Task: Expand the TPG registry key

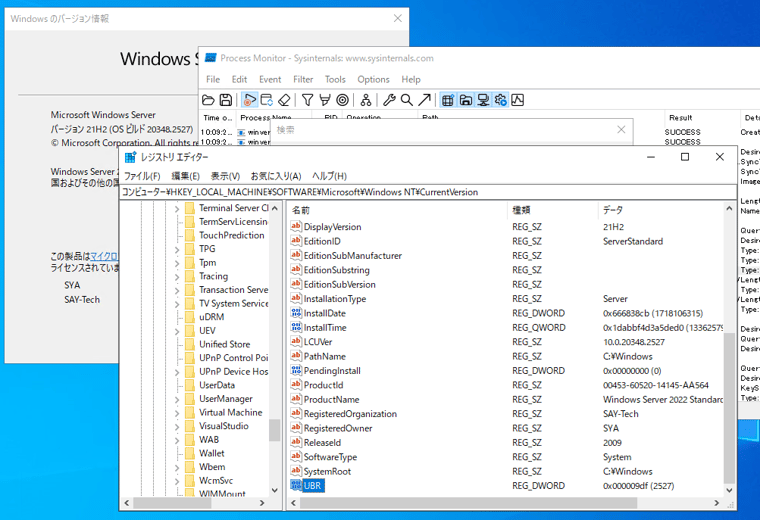Action: pos(177,249)
